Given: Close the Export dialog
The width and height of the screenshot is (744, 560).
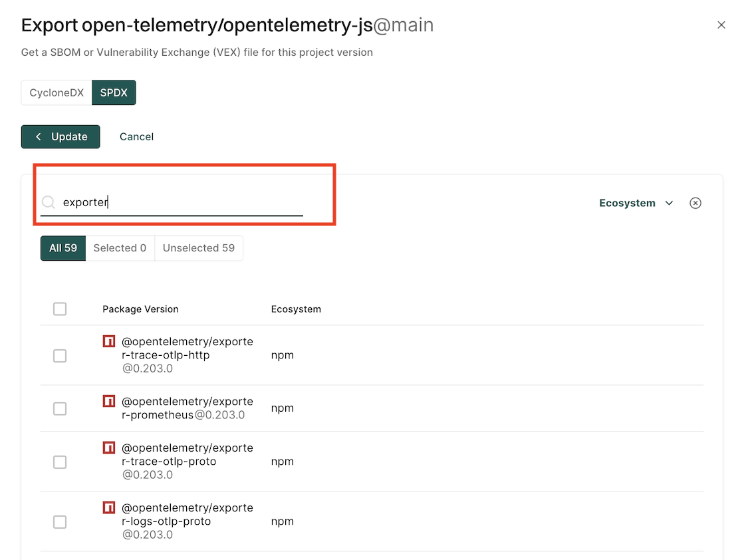Looking at the screenshot, I should click(x=721, y=25).
